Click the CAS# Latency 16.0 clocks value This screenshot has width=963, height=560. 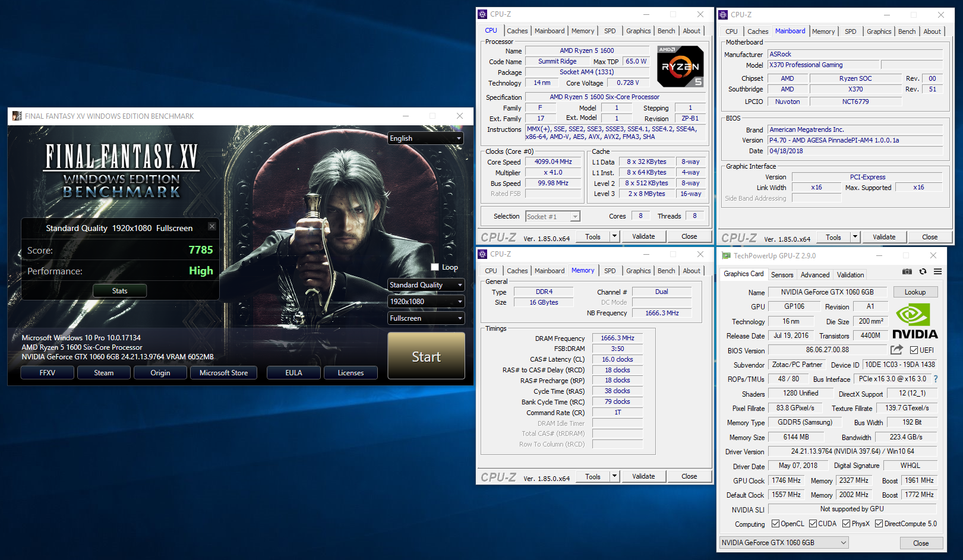(617, 359)
